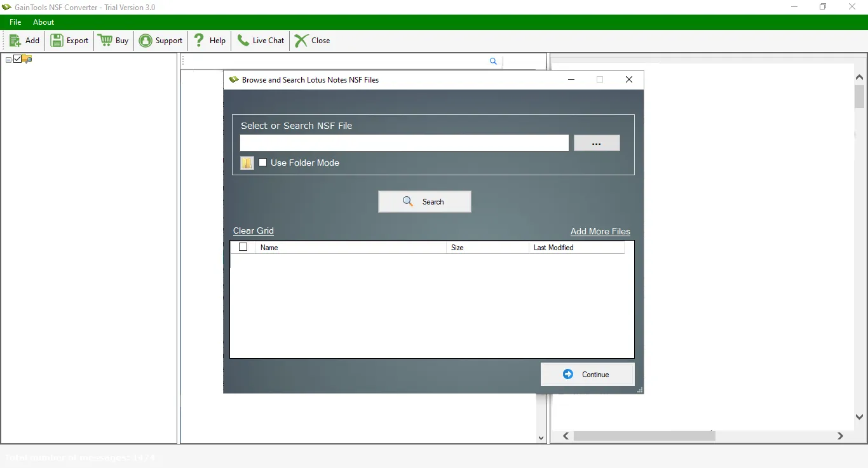Viewport: 868px width, 468px height.
Task: Click the resize grip of the dialog
Action: coord(640,390)
